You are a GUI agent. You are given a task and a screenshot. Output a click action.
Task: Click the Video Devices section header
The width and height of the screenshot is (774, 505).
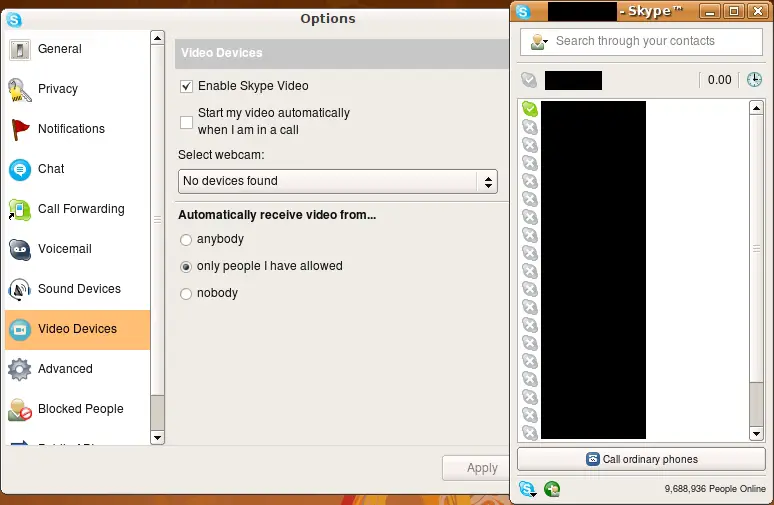coord(342,53)
